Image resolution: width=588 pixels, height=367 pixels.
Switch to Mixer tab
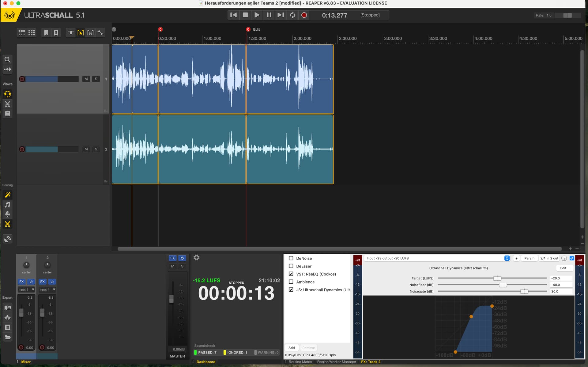click(x=26, y=362)
